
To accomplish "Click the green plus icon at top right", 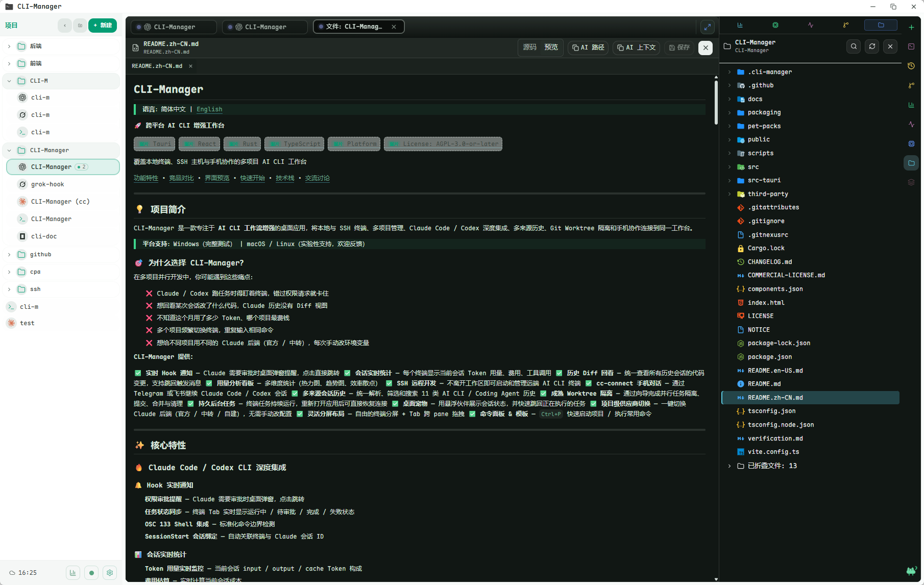I will tap(911, 27).
